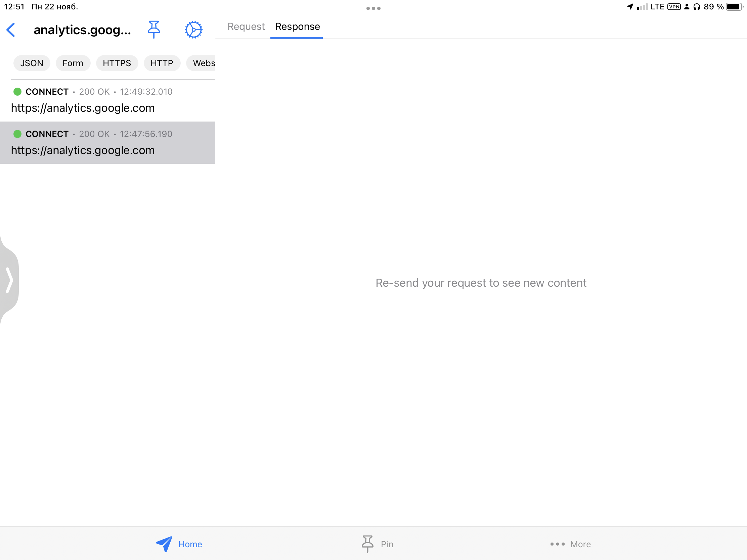
Task: Grab the three-dot drag handle at top
Action: coord(373,8)
